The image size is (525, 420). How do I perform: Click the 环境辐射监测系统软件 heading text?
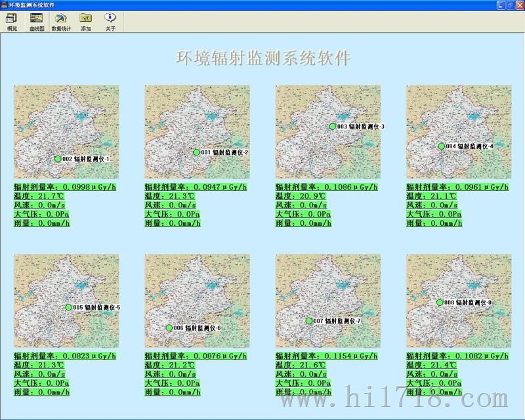[x=263, y=58]
